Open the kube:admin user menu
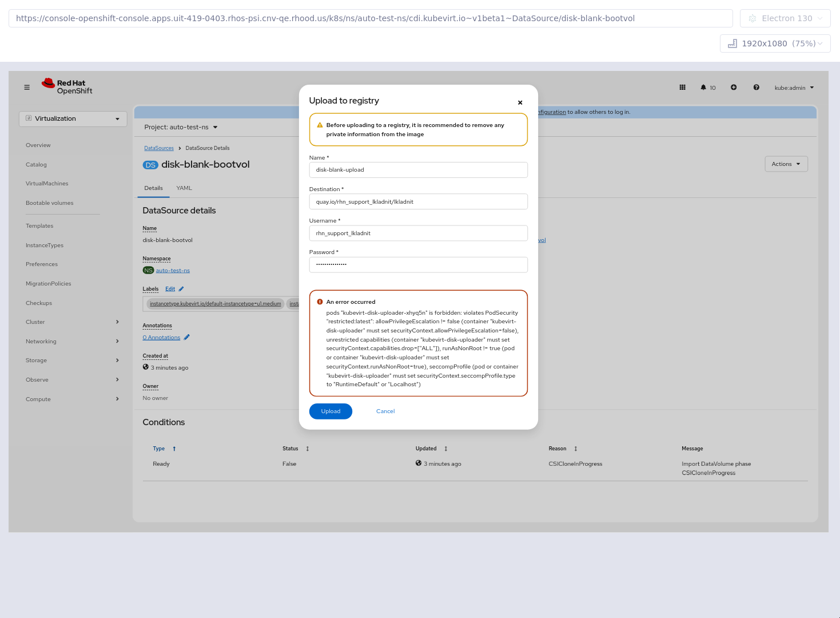This screenshot has width=840, height=618. tap(794, 88)
